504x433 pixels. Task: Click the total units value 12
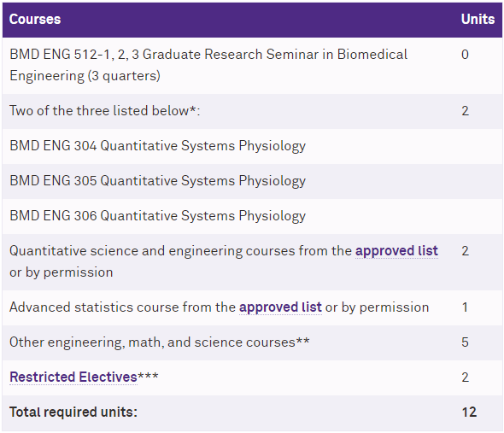pyautogui.click(x=469, y=413)
